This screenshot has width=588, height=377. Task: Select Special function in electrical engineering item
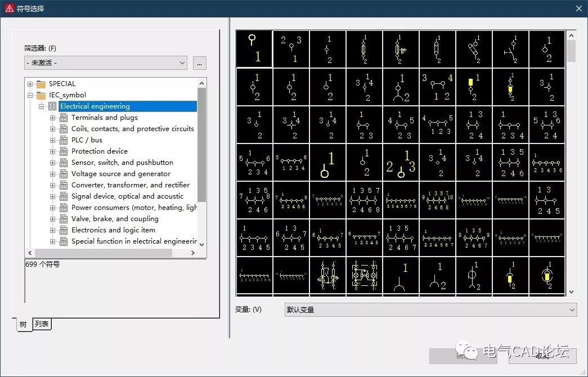(x=134, y=241)
